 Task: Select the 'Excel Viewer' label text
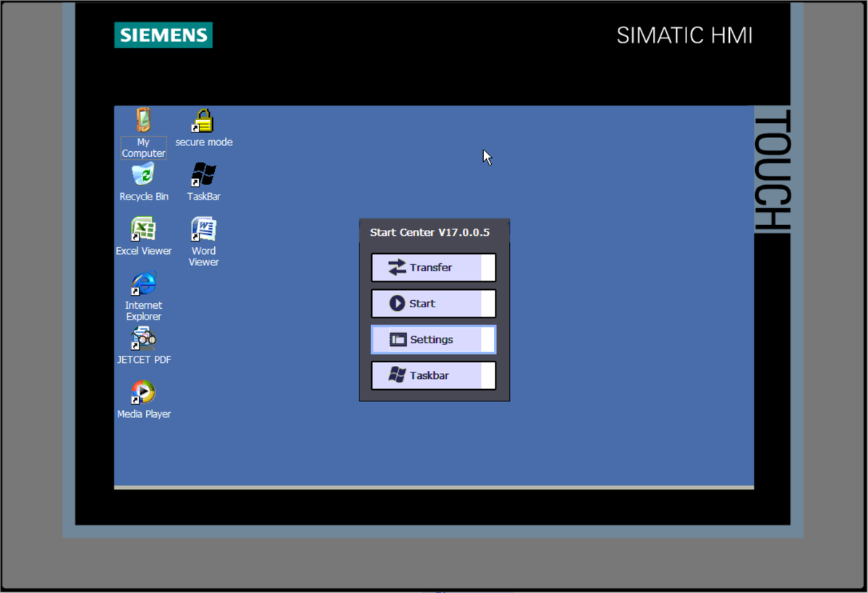click(x=144, y=251)
